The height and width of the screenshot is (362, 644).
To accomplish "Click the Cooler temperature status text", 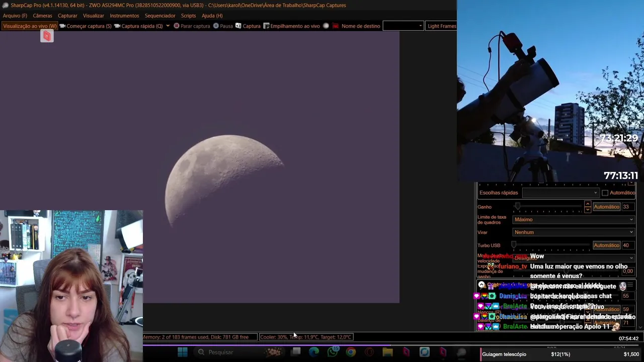I will click(x=306, y=337).
